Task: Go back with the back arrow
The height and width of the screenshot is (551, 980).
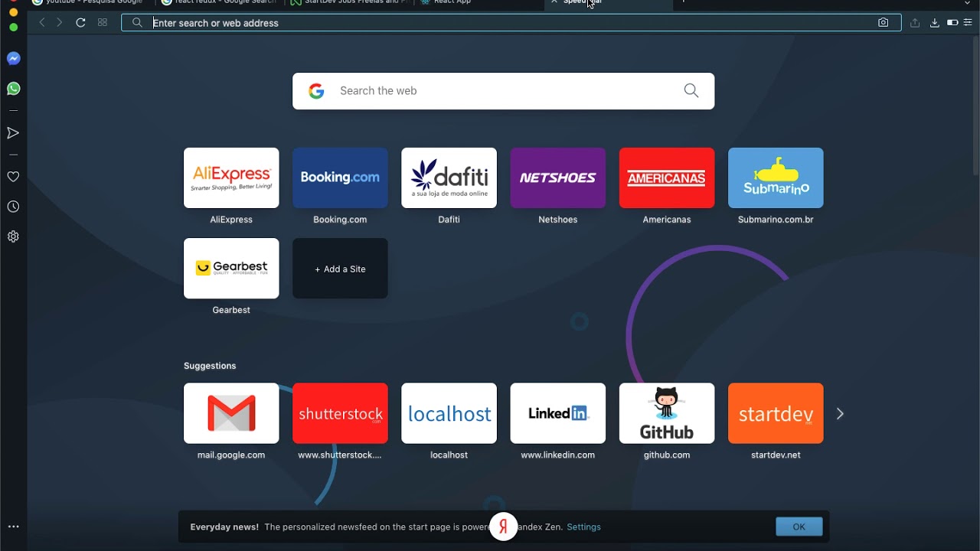Action: coord(42,23)
